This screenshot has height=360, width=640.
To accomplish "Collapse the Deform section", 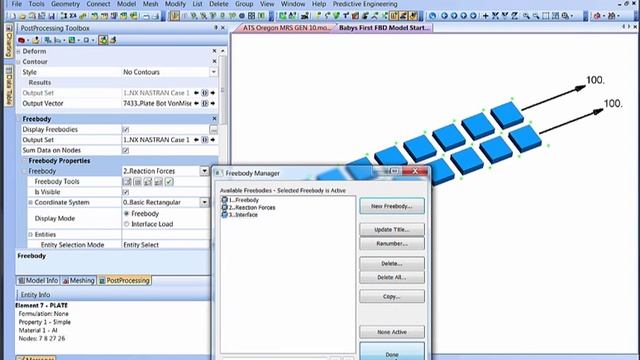I will 18,51.
